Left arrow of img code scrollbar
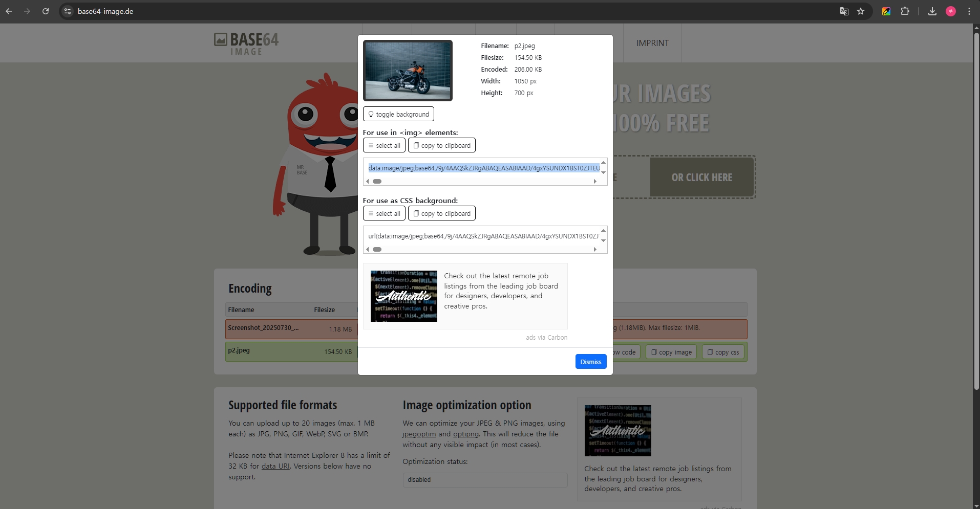Image resolution: width=980 pixels, height=509 pixels. (x=367, y=181)
